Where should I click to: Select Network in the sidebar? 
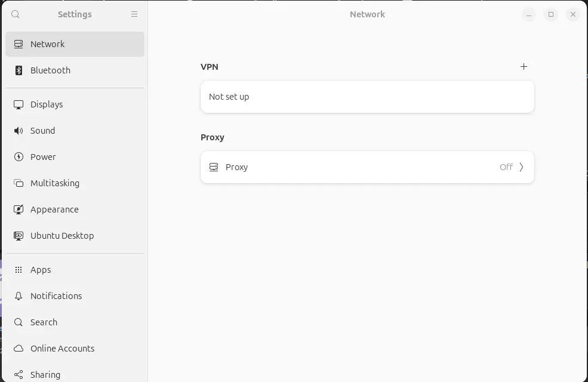[75, 44]
